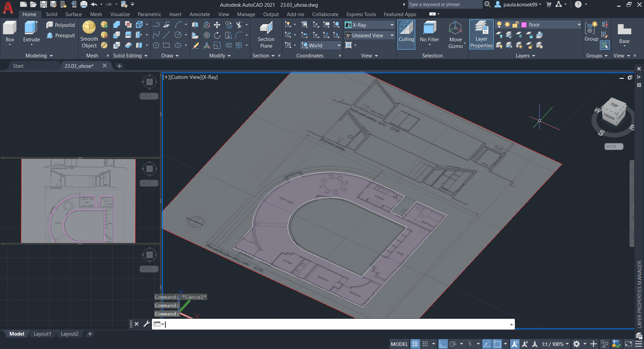Select the Rectangle draw tool
This screenshot has width=644, height=349.
tap(166, 45)
